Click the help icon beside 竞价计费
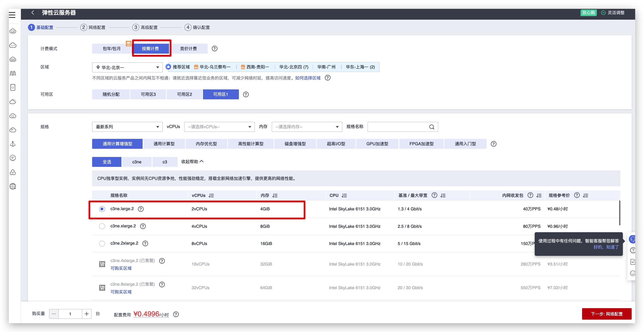This screenshot has height=332, width=644. (214, 49)
